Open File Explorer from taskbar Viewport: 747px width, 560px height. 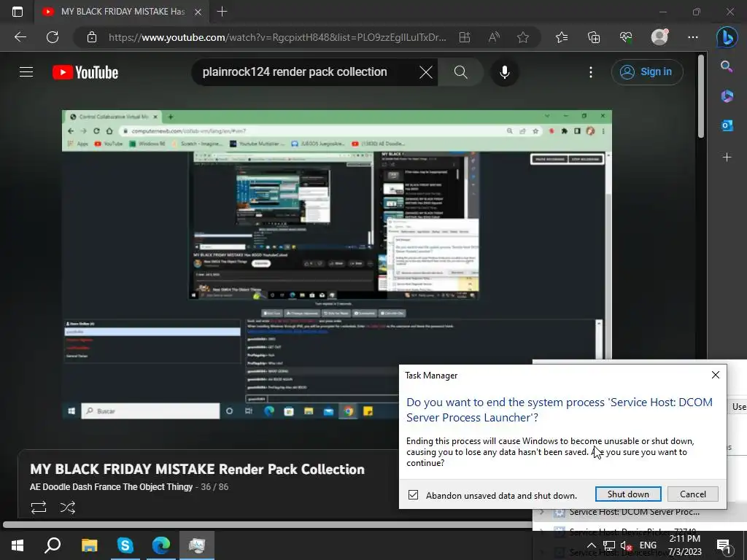click(89, 545)
